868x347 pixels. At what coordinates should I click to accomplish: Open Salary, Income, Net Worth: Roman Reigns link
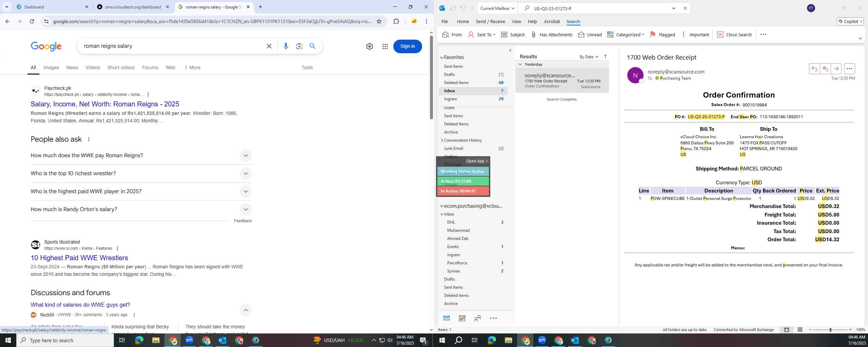[x=105, y=104]
